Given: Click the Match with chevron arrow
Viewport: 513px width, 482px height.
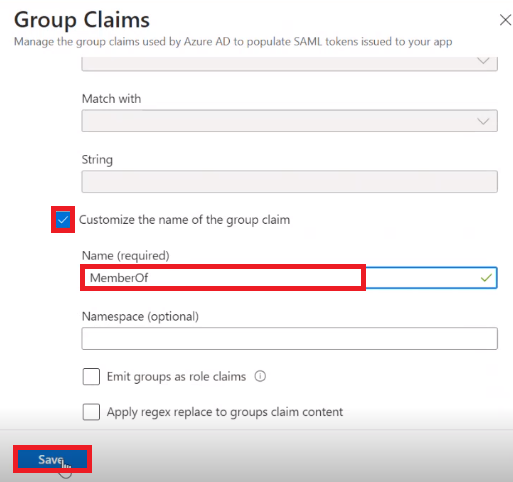Looking at the screenshot, I should 483,121.
